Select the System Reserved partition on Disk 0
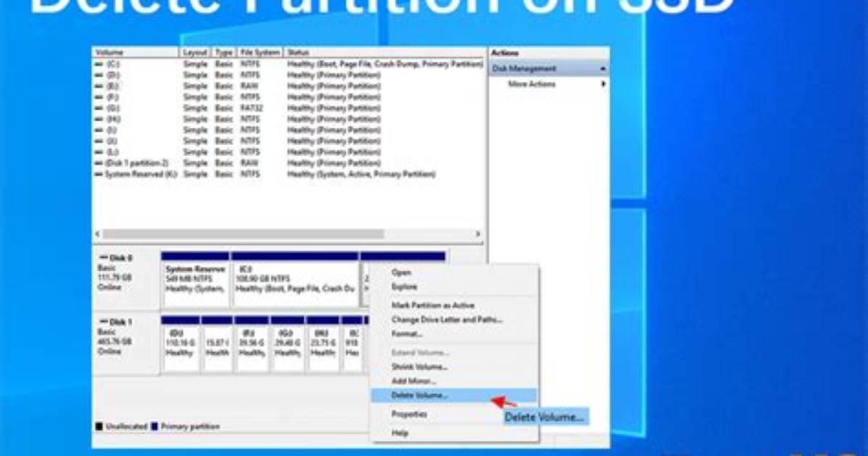Viewport: 868px width, 456px height. pyautogui.click(x=195, y=280)
